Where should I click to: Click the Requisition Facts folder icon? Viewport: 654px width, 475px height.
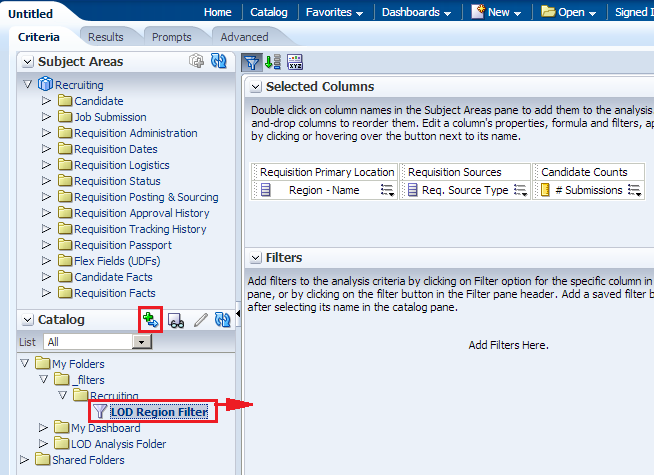tap(65, 292)
